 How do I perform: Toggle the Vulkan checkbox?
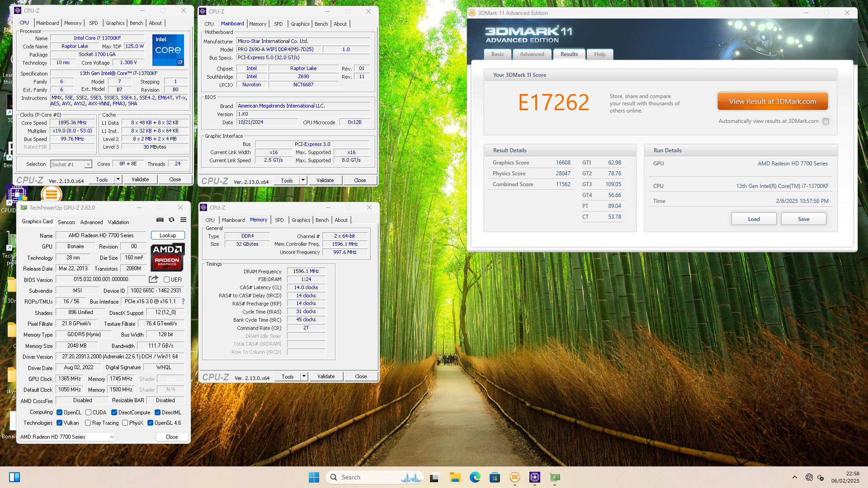click(x=59, y=423)
